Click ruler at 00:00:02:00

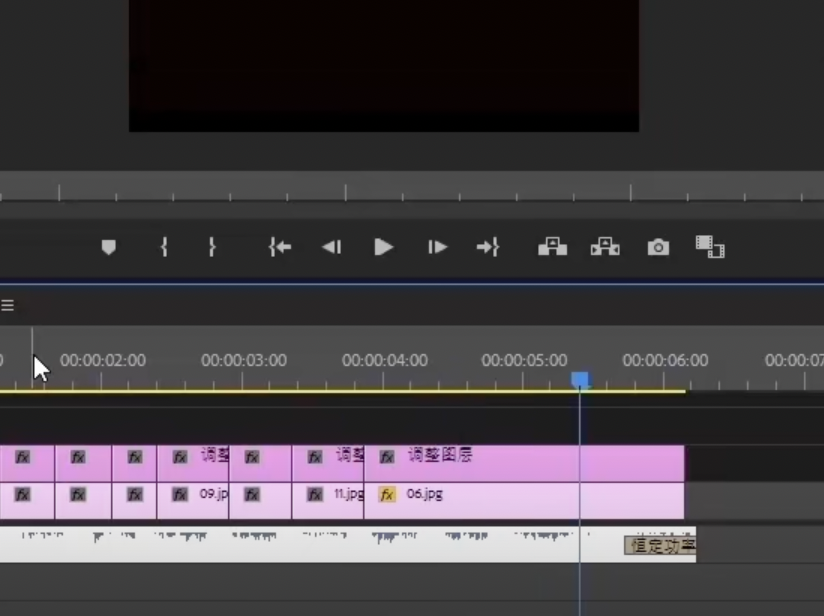(102, 360)
